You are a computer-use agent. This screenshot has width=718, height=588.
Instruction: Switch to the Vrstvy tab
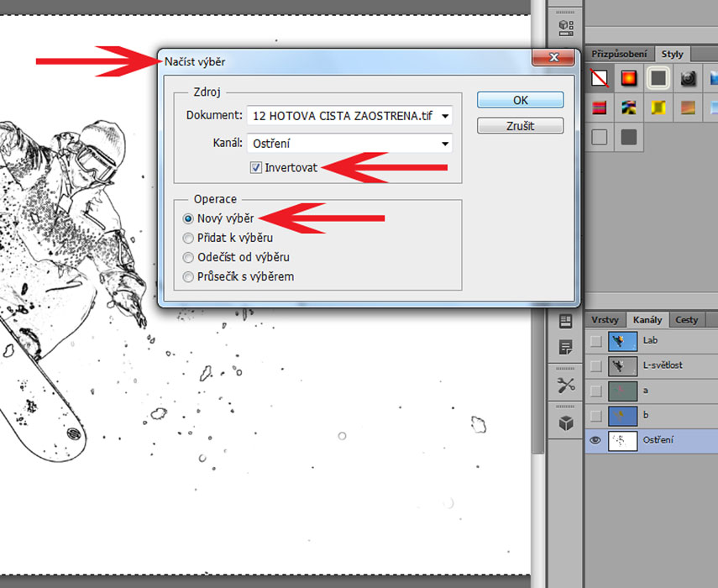(x=605, y=320)
